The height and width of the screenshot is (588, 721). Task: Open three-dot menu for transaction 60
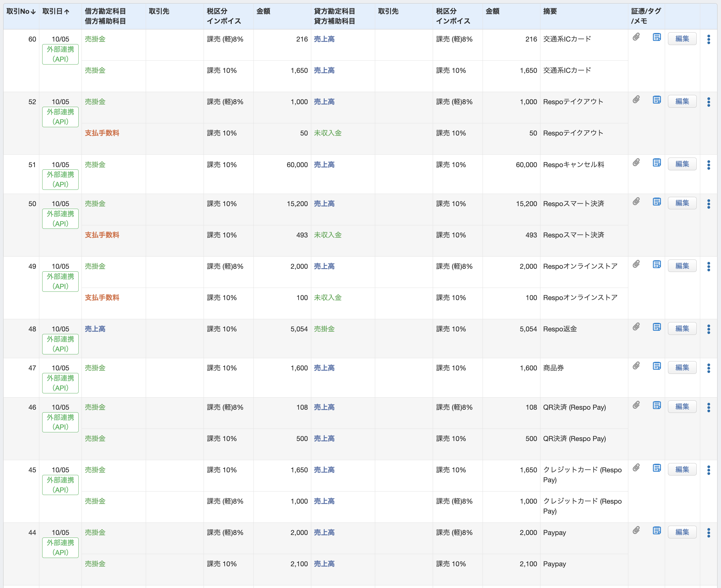click(709, 39)
